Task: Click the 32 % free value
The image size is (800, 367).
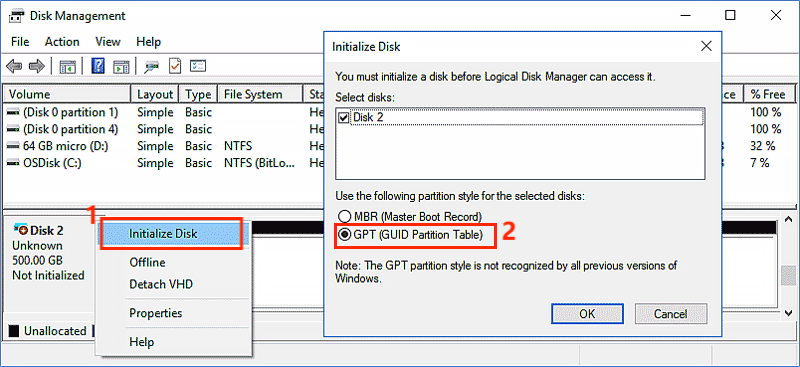Action: (x=762, y=146)
